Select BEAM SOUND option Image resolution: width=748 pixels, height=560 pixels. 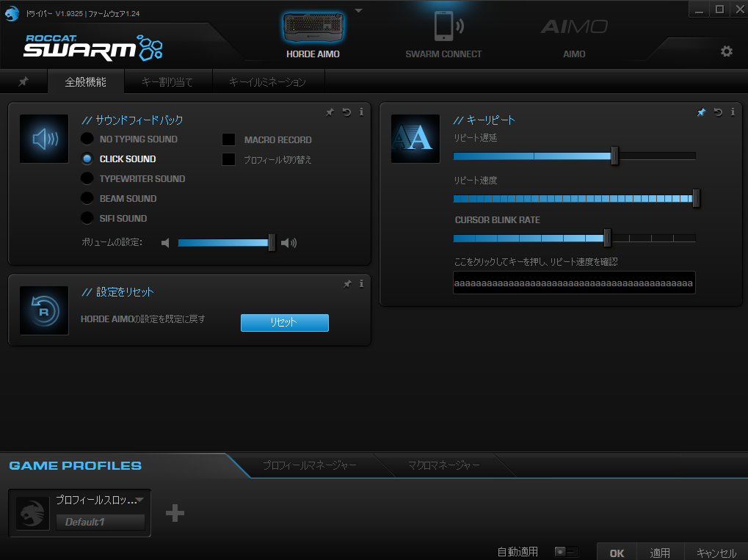tap(87, 198)
